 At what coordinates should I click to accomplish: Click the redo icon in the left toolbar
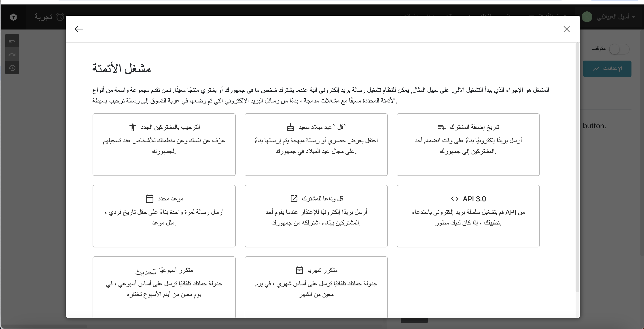12,55
